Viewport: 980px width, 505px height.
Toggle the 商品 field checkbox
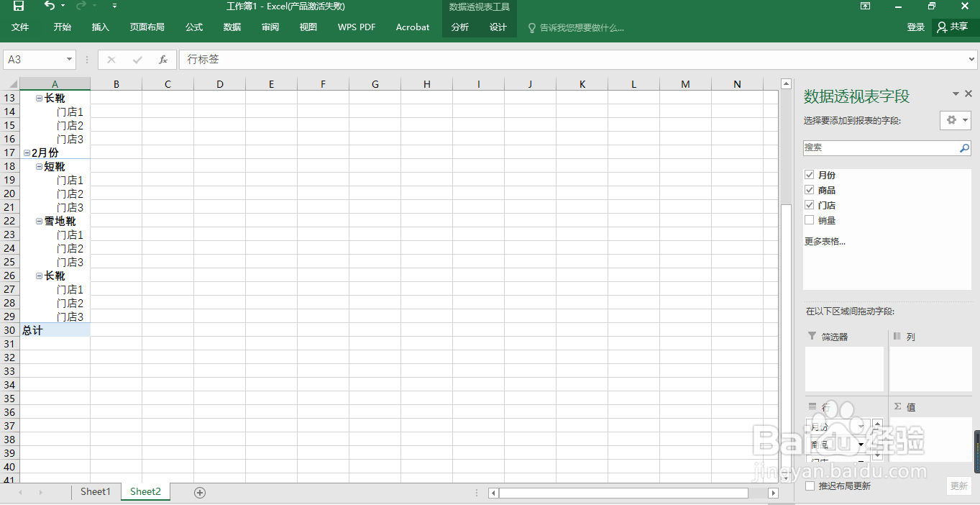coord(810,190)
